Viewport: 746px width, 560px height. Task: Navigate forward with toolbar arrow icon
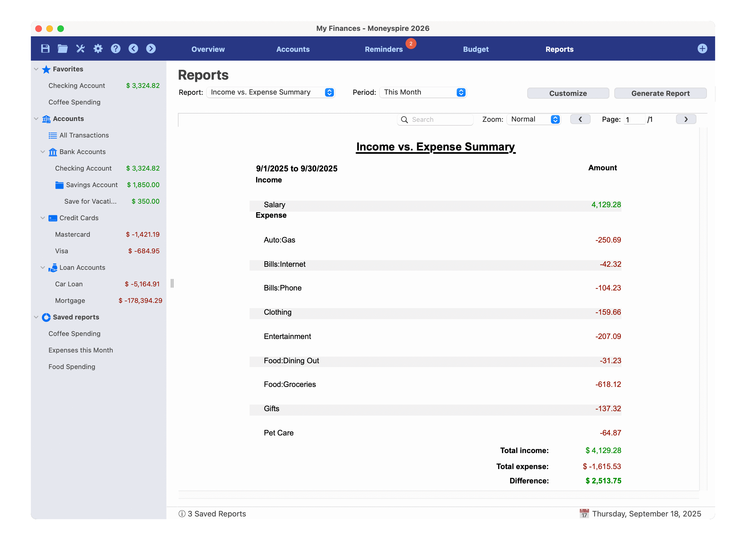tap(151, 49)
